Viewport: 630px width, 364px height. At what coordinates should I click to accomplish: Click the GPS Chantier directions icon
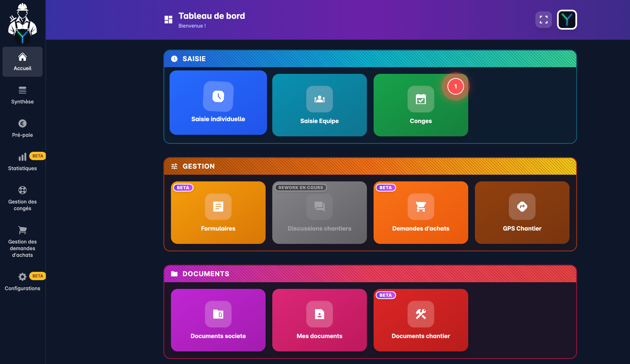pos(522,207)
